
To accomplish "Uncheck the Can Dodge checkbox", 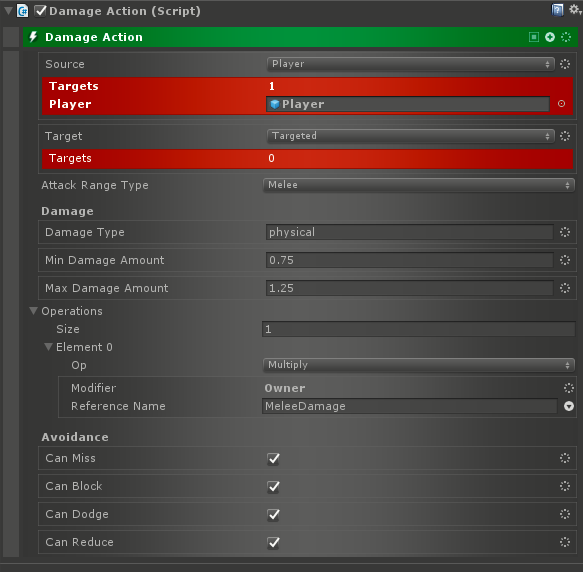I will pos(273,515).
